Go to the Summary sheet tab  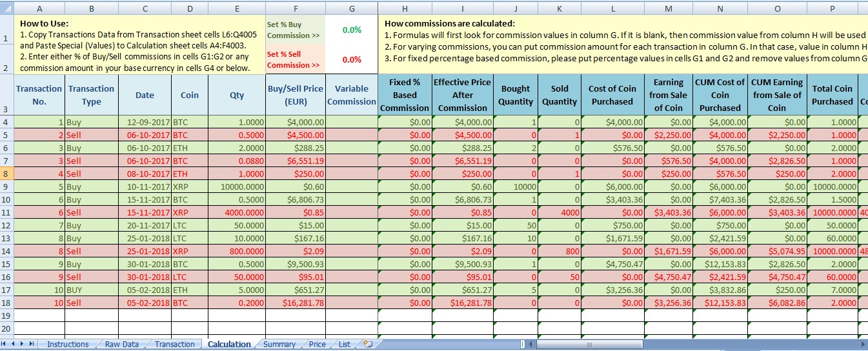[x=279, y=345]
